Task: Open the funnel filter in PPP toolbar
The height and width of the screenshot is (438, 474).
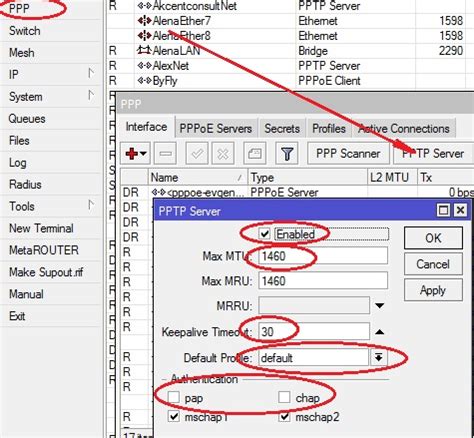Action: tap(287, 154)
